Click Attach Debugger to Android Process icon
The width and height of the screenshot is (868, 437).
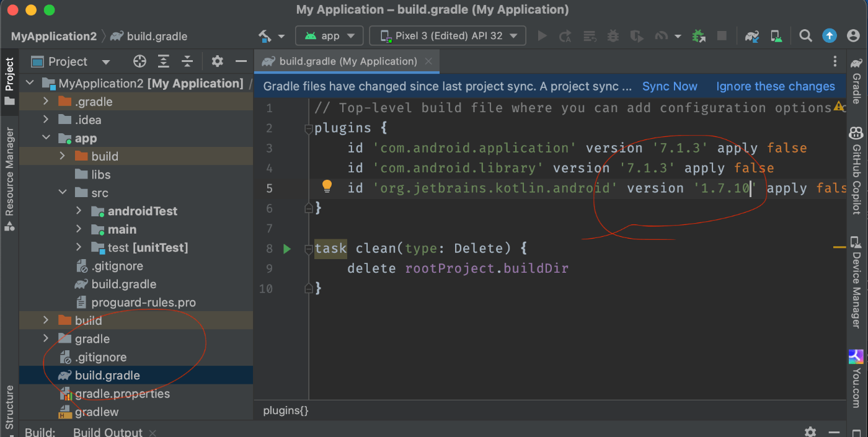[x=699, y=36]
